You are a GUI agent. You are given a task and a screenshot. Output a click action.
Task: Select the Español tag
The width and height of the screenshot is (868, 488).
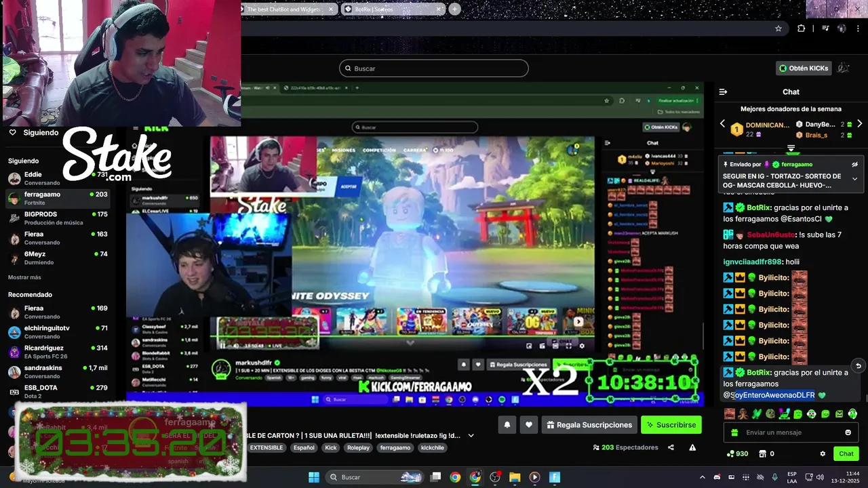[x=304, y=447]
